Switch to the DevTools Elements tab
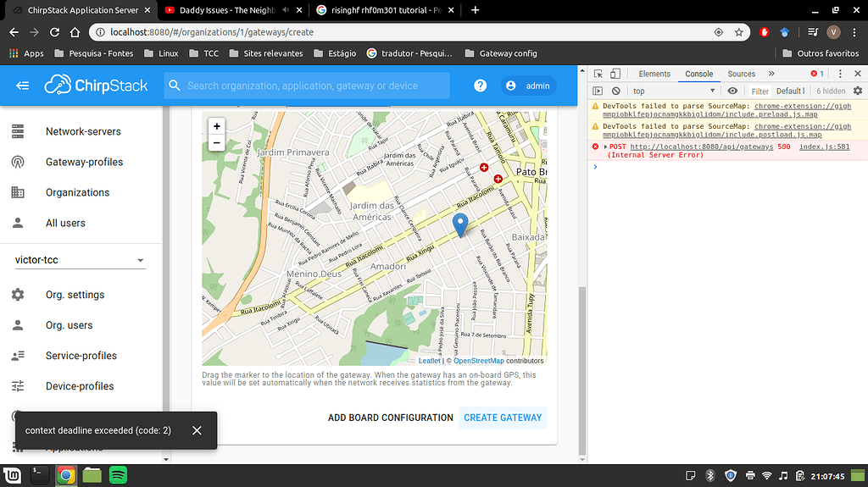Viewport: 868px width, 487px height. 654,74
